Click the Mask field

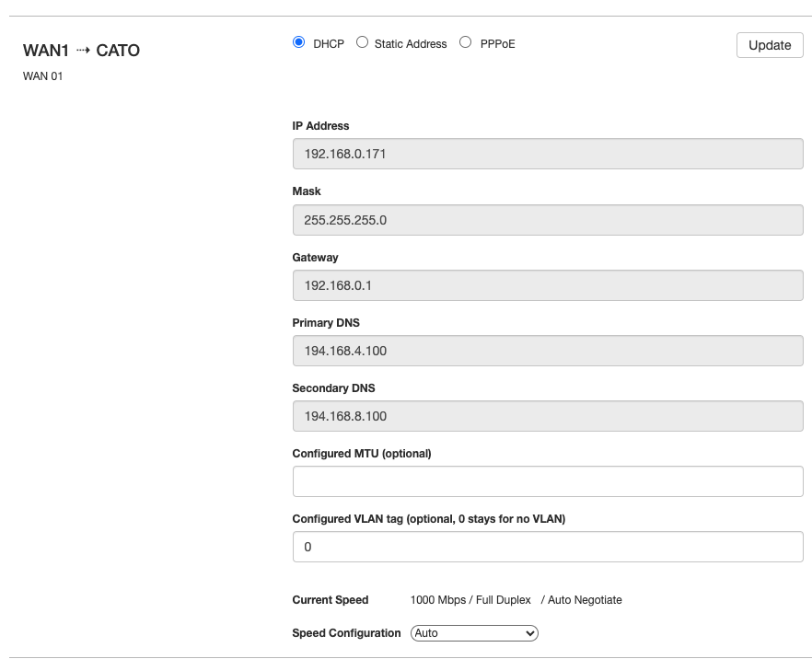pyautogui.click(x=548, y=220)
